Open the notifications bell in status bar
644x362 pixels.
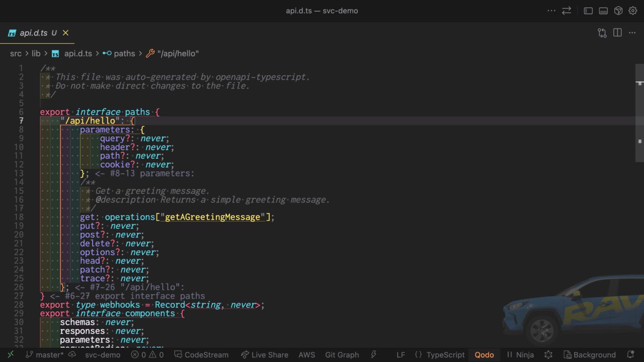(631, 354)
